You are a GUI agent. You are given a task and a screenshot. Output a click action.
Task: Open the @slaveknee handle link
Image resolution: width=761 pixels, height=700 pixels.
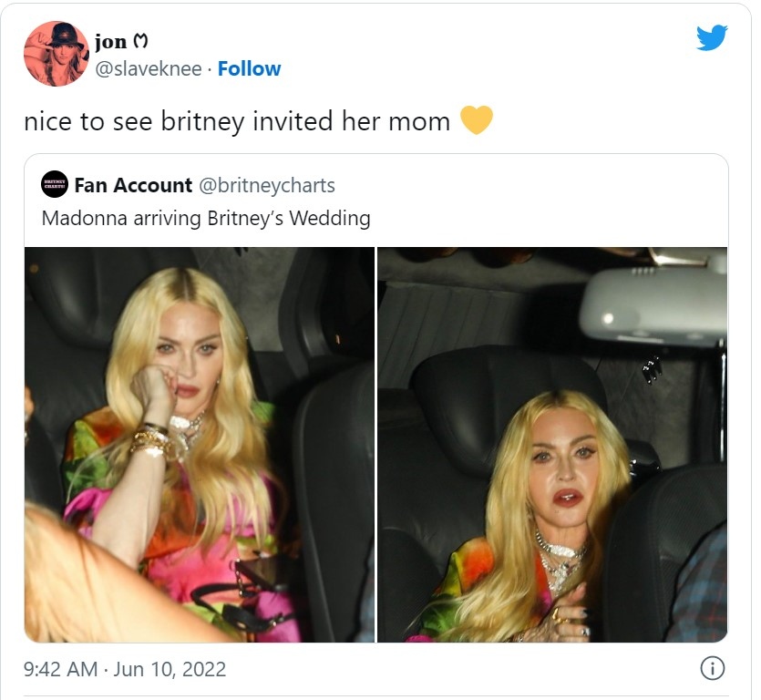tap(148, 68)
